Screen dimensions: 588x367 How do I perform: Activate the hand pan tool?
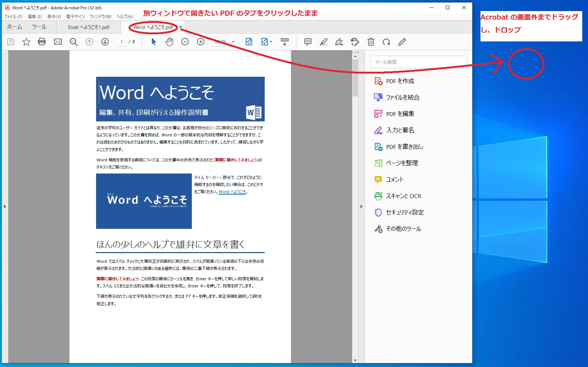click(x=169, y=42)
